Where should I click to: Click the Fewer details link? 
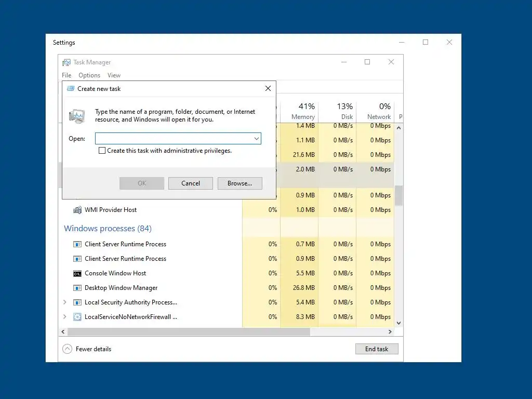click(x=94, y=349)
